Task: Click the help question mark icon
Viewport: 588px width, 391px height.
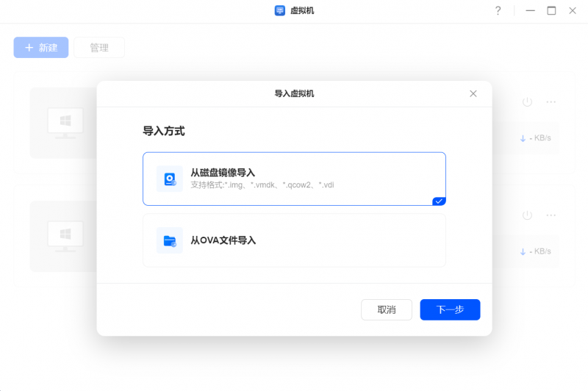Action: (498, 10)
